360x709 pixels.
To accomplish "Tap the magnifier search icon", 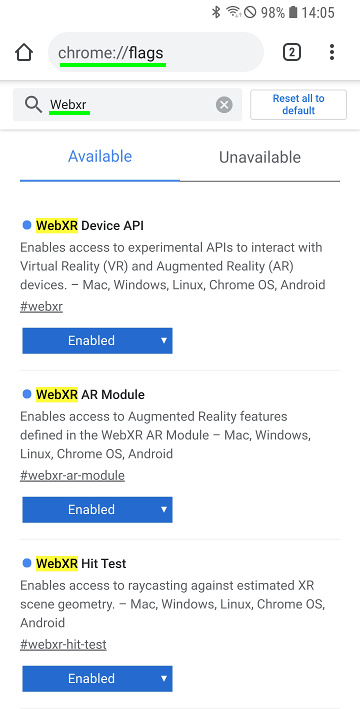I will [x=33, y=105].
